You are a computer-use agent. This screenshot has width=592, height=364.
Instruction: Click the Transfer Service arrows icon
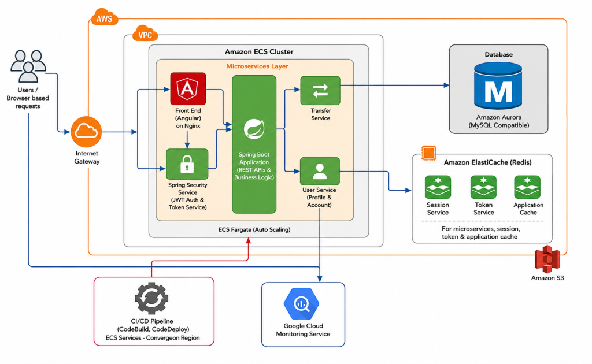tap(320, 91)
